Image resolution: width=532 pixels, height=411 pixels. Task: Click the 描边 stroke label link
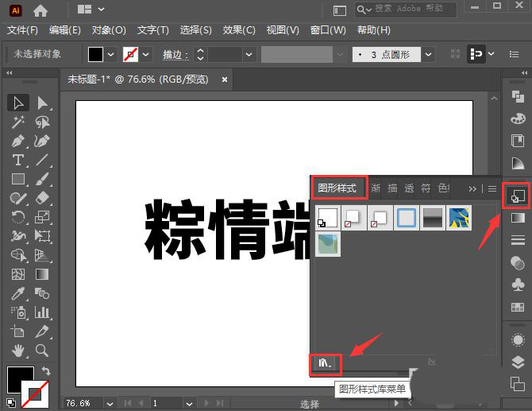(175, 55)
